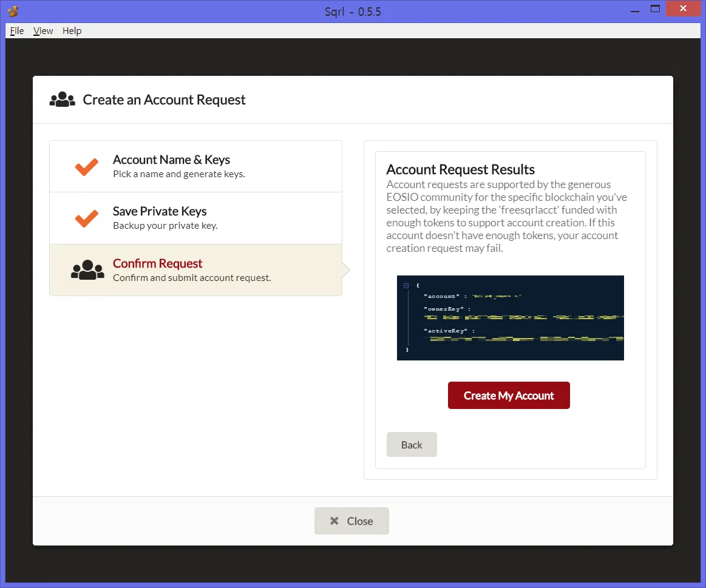706x588 pixels.
Task: Click the X icon in the Close button
Action: tap(334, 521)
